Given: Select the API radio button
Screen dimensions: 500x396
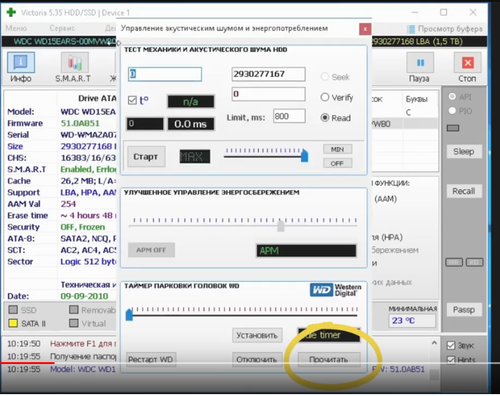Looking at the screenshot, I should coord(460,97).
